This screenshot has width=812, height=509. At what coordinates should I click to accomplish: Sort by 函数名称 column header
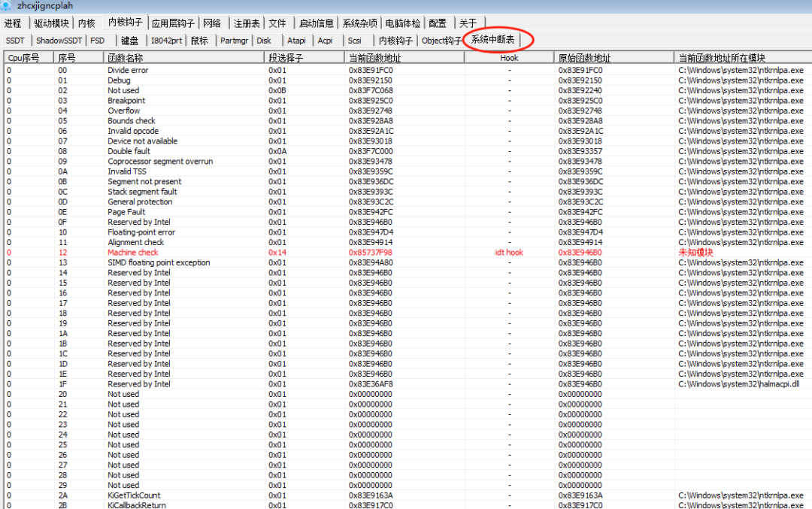184,58
